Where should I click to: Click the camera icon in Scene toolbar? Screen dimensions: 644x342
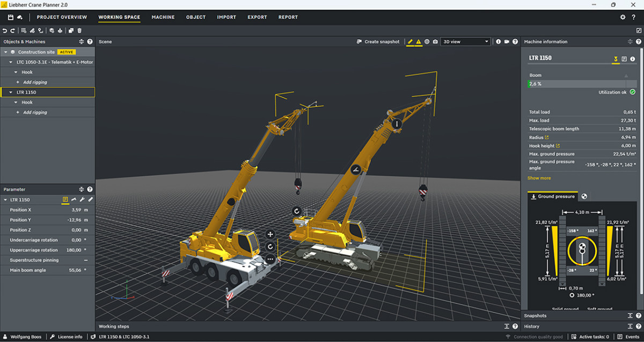coord(435,42)
